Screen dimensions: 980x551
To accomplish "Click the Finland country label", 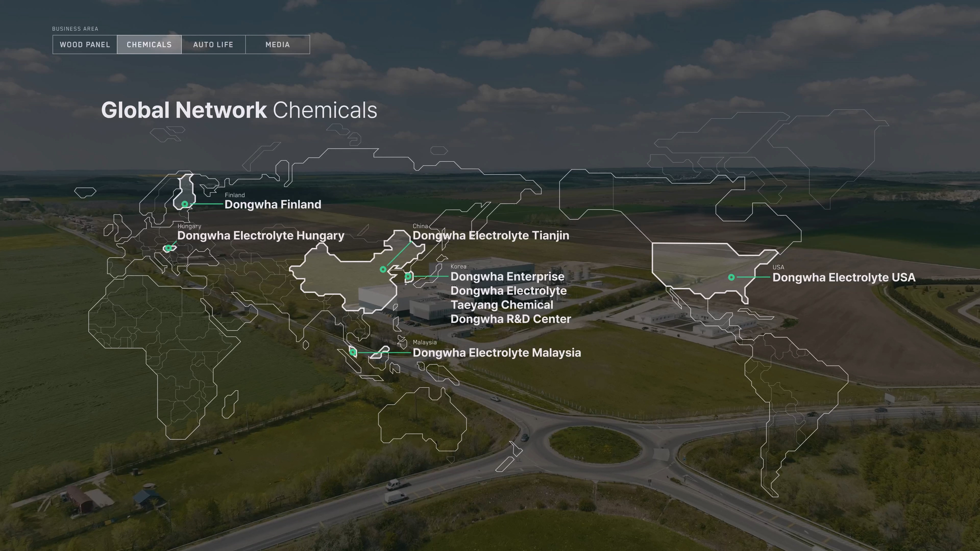I will pyautogui.click(x=235, y=195).
